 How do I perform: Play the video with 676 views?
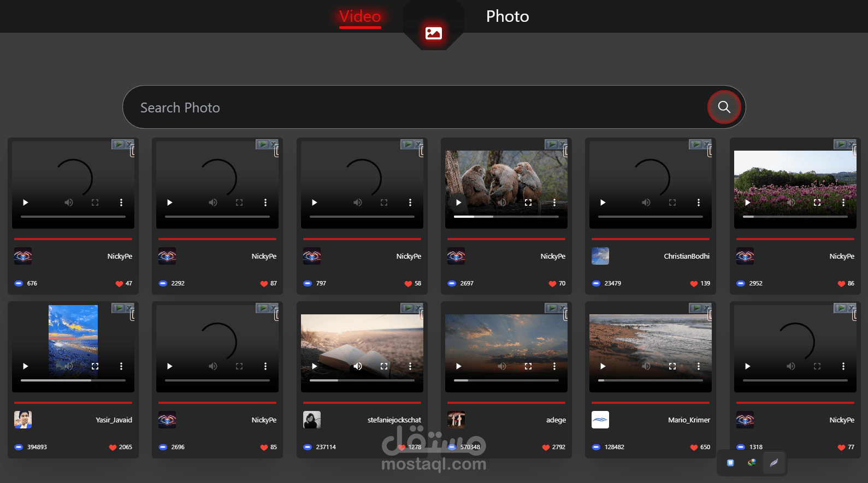[x=25, y=202]
